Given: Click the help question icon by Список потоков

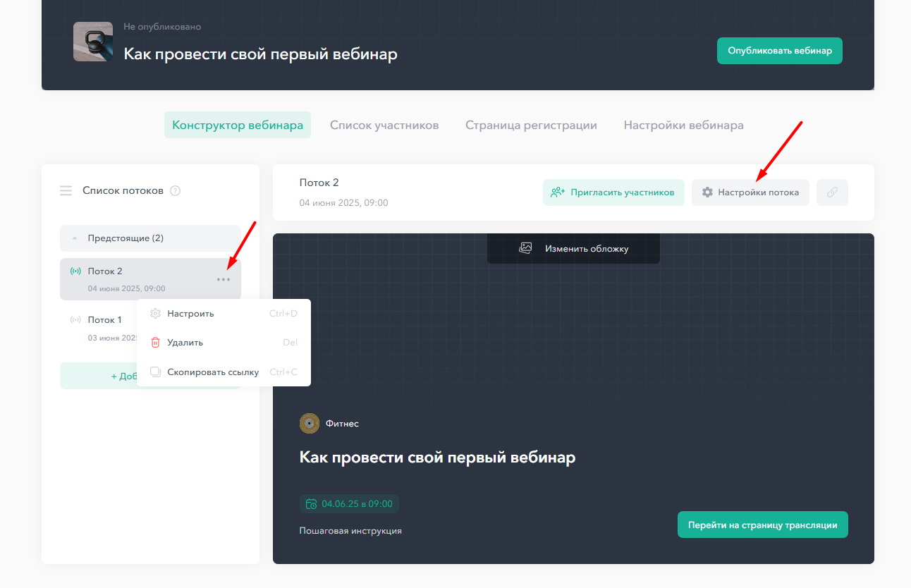Looking at the screenshot, I should (176, 190).
